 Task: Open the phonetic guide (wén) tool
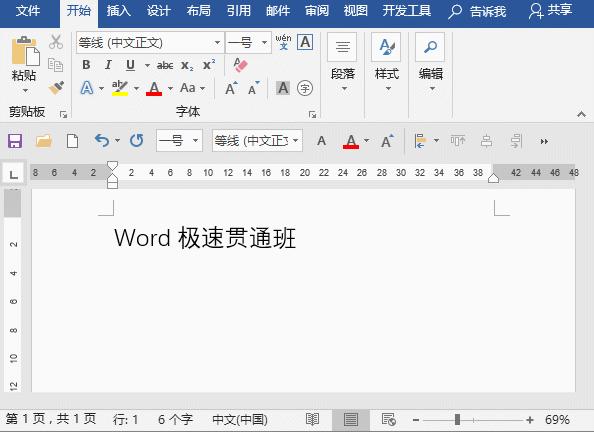[x=283, y=42]
